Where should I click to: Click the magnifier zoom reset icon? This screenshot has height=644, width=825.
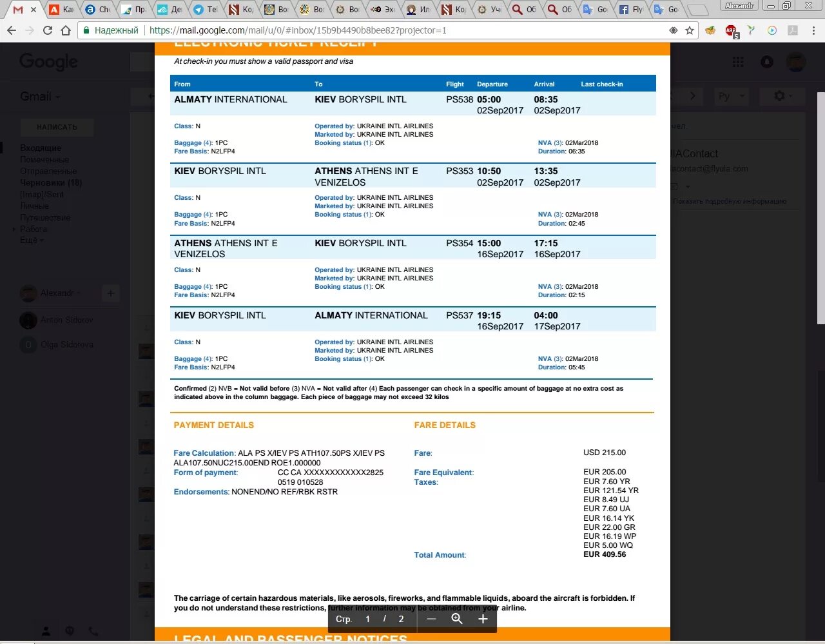click(x=457, y=619)
